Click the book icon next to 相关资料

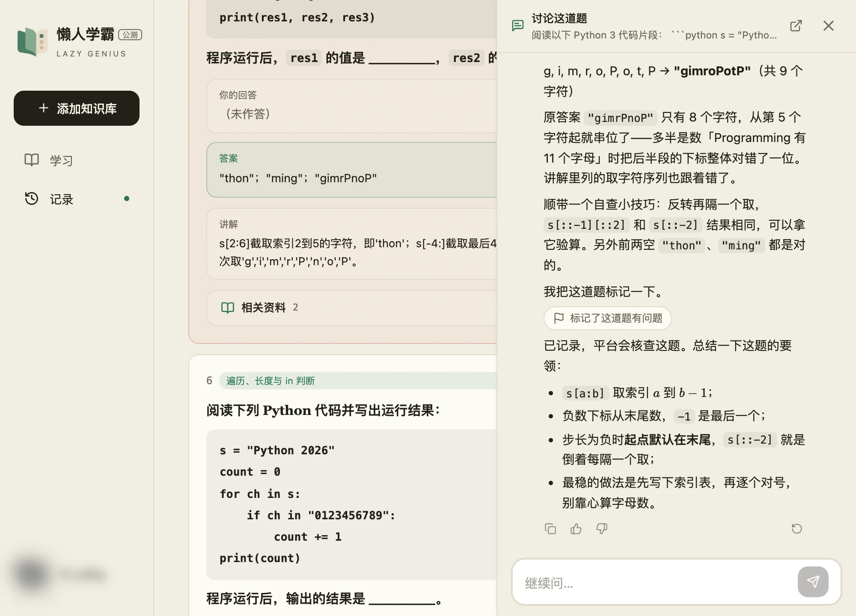tap(228, 308)
